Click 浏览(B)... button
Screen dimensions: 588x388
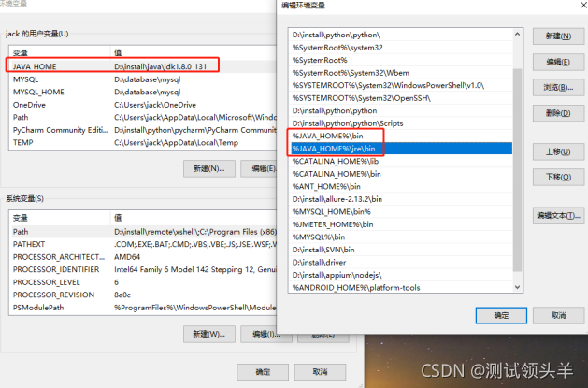[558, 87]
